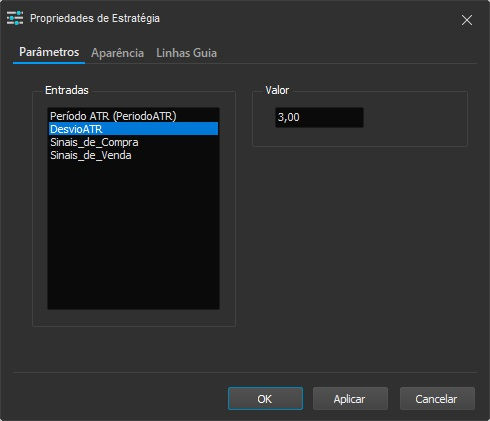Switch to the Parâmetros tab

pyautogui.click(x=49, y=52)
